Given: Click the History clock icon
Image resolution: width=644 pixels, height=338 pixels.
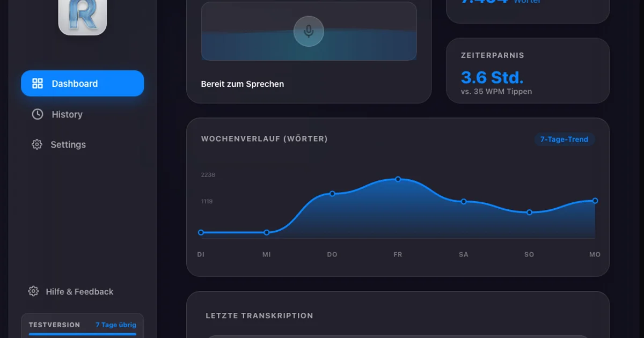Looking at the screenshot, I should (38, 114).
